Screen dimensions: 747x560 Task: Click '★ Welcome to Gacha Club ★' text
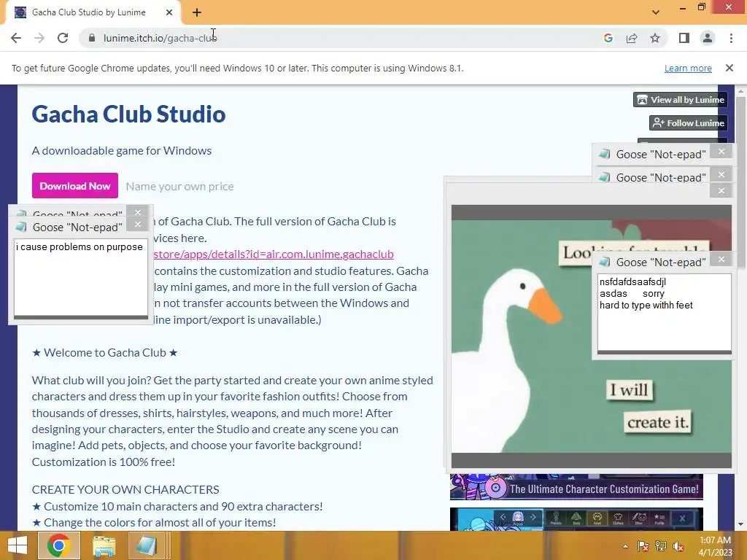(x=105, y=352)
